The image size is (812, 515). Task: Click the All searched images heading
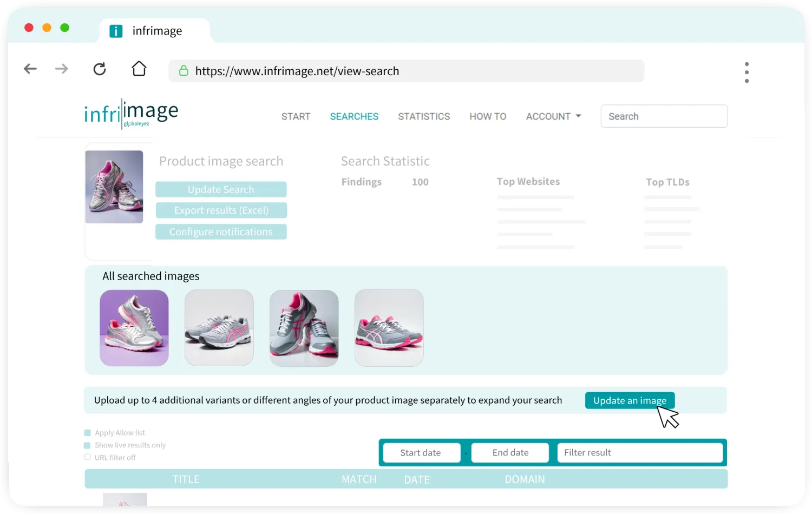coord(151,276)
